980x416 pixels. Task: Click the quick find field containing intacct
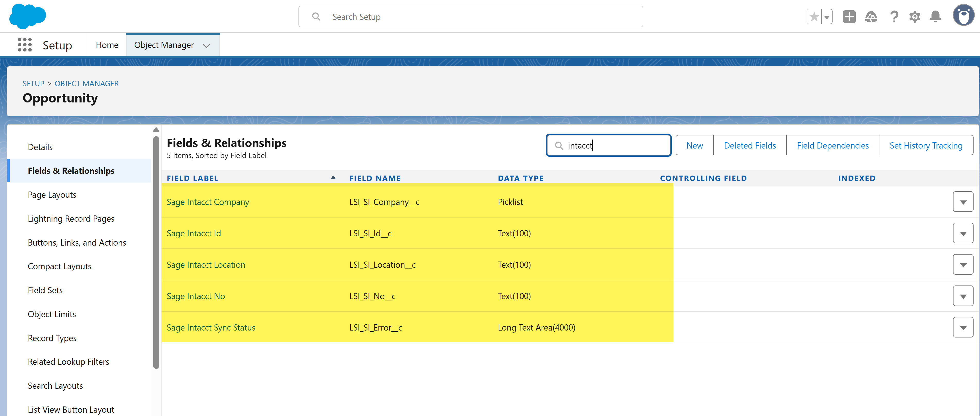click(x=608, y=145)
